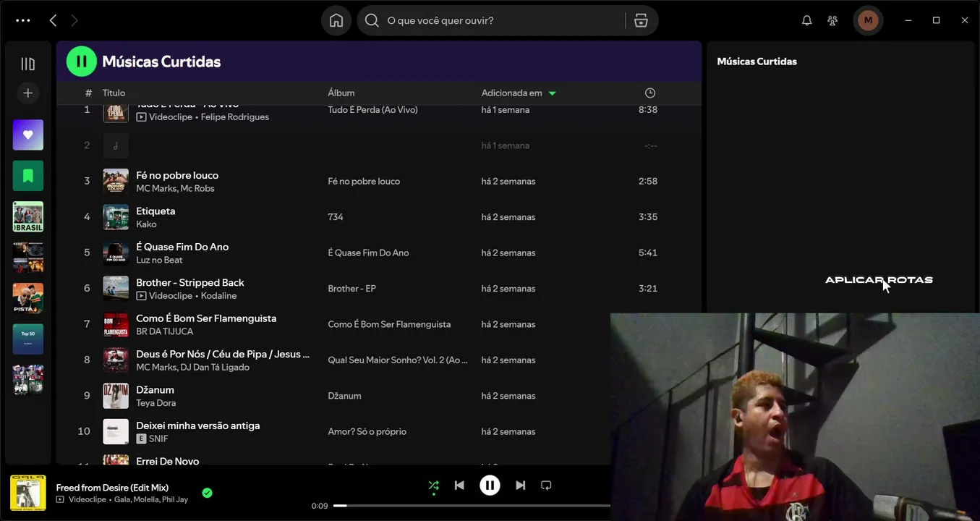The height and width of the screenshot is (521, 980).
Task: Open album link Tudo É Perda (Ao Vivo)
Action: (372, 110)
